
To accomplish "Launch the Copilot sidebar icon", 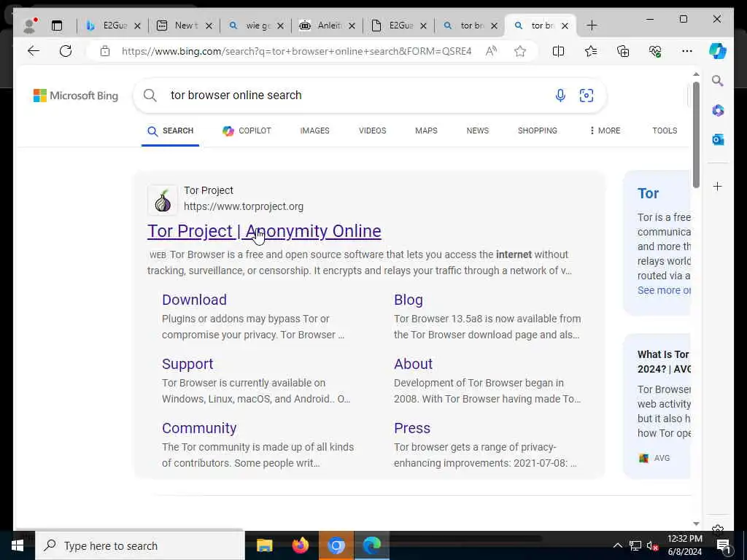I will tap(718, 51).
